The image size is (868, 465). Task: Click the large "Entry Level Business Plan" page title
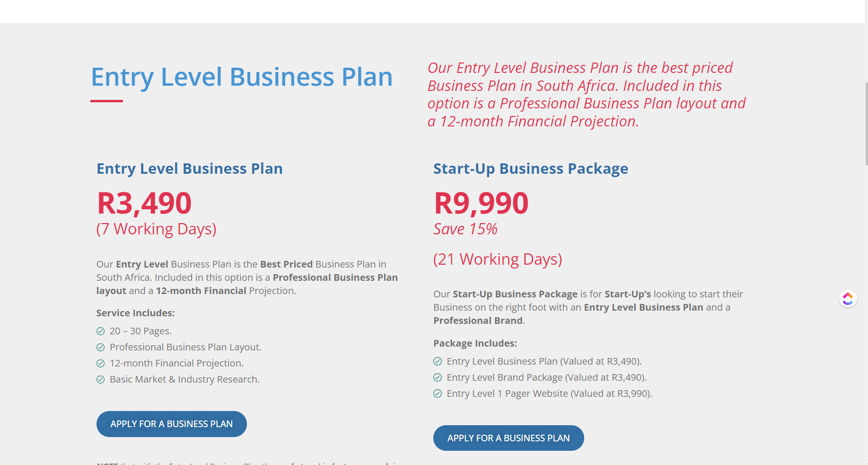coord(241,77)
